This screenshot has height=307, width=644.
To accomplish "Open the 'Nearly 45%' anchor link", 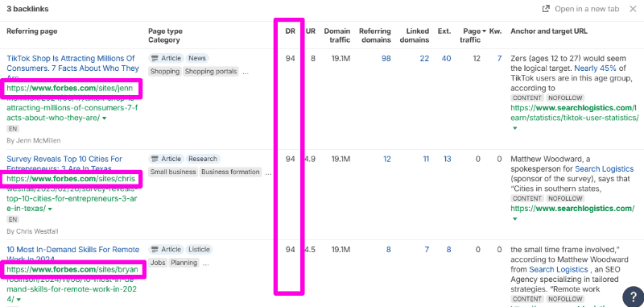I will pos(596,68).
